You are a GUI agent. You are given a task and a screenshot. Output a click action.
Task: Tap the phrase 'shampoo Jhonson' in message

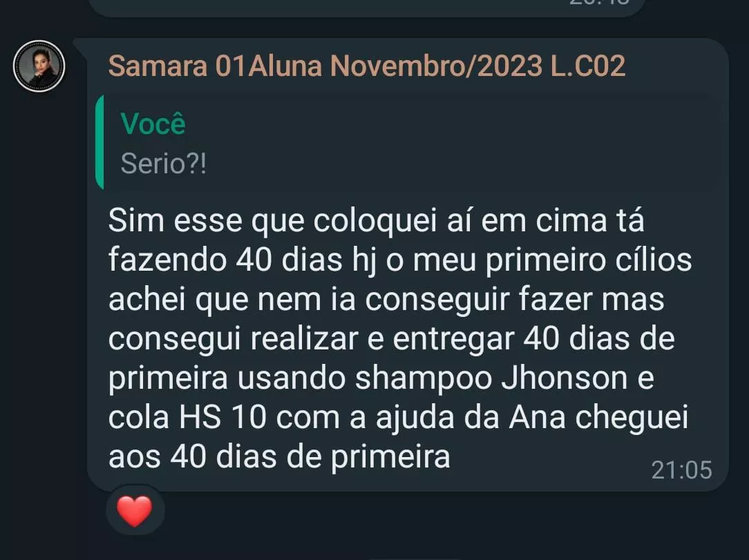click(x=491, y=378)
